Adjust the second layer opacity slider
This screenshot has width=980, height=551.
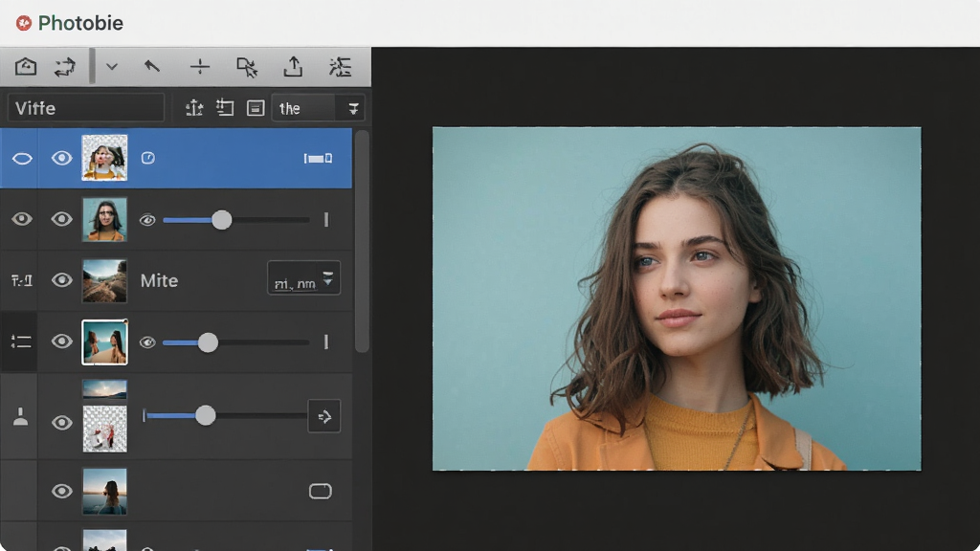[236, 220]
